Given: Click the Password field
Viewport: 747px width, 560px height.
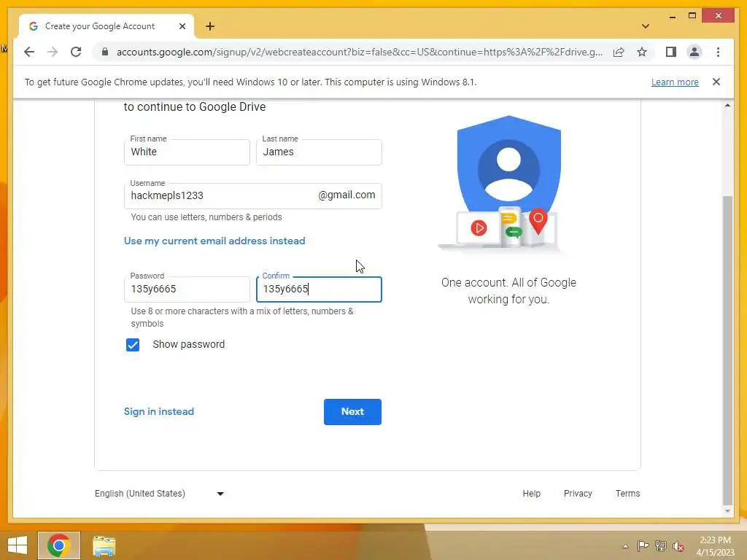Looking at the screenshot, I should 187,289.
